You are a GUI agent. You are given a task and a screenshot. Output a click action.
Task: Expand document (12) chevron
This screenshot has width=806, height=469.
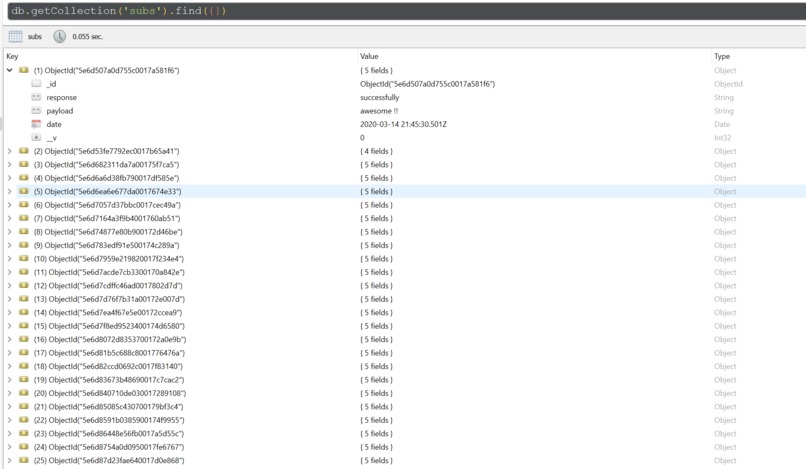click(9, 285)
